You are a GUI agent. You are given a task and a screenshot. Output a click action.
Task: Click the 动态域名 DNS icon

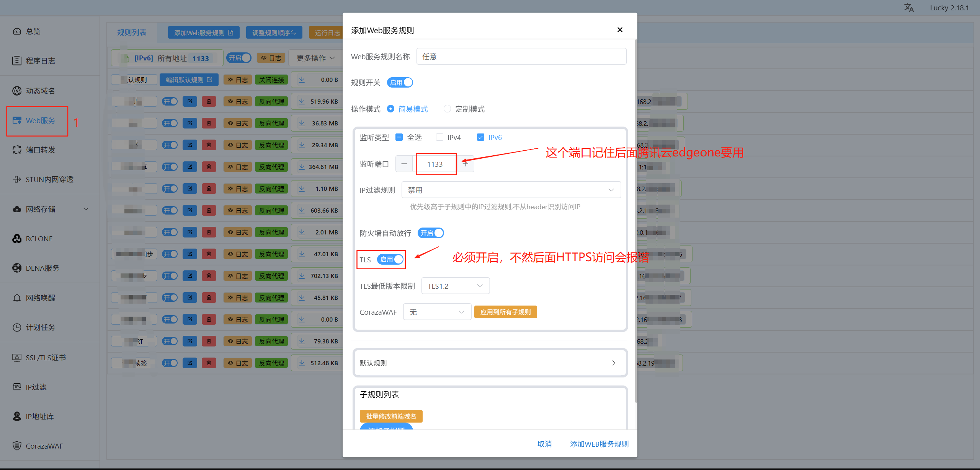click(17, 91)
